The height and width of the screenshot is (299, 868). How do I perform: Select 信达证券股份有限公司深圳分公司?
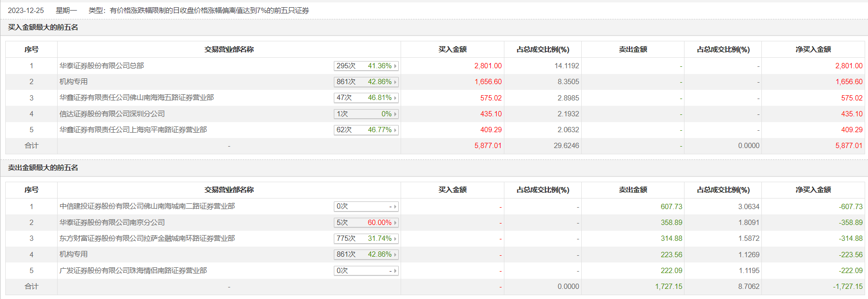point(112,114)
